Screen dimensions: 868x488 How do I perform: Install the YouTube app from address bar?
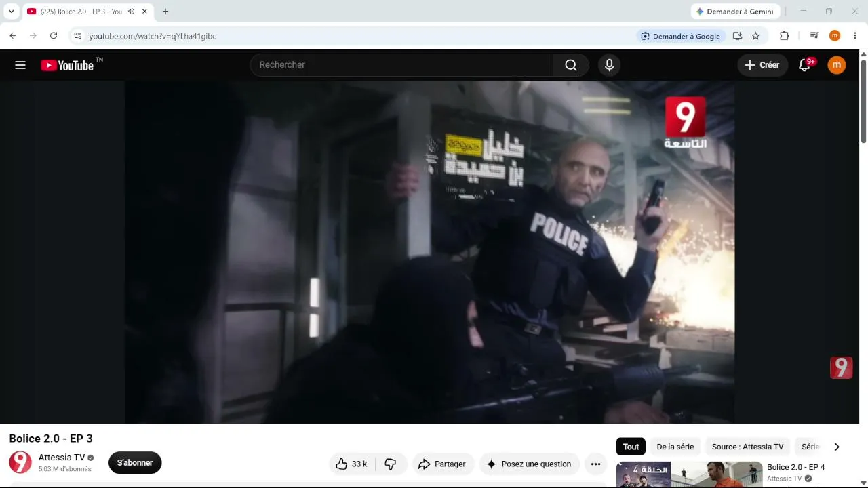pos(738,36)
